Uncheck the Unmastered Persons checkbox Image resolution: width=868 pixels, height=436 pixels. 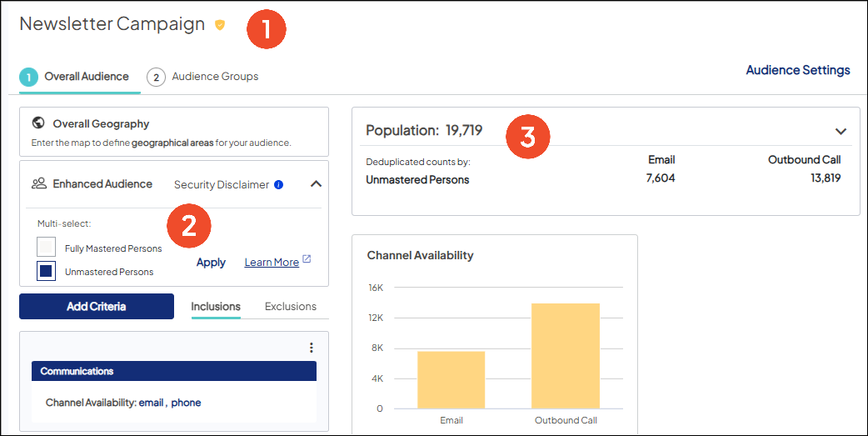46,271
